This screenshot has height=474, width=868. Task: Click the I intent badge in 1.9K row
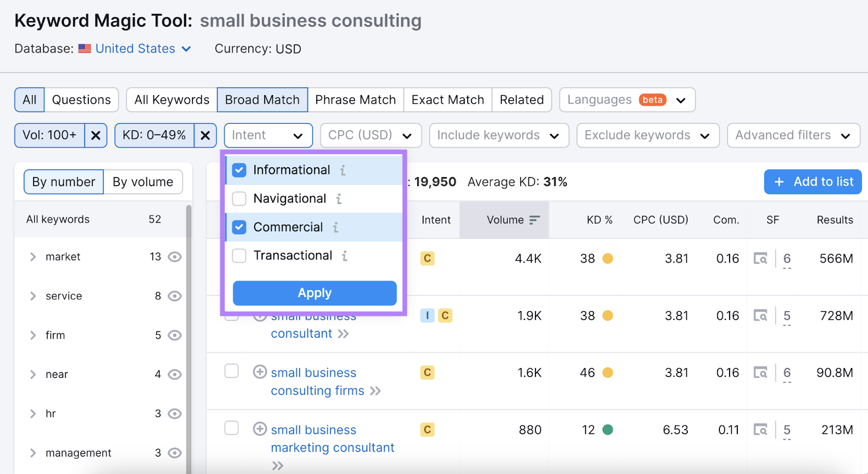[x=427, y=315]
